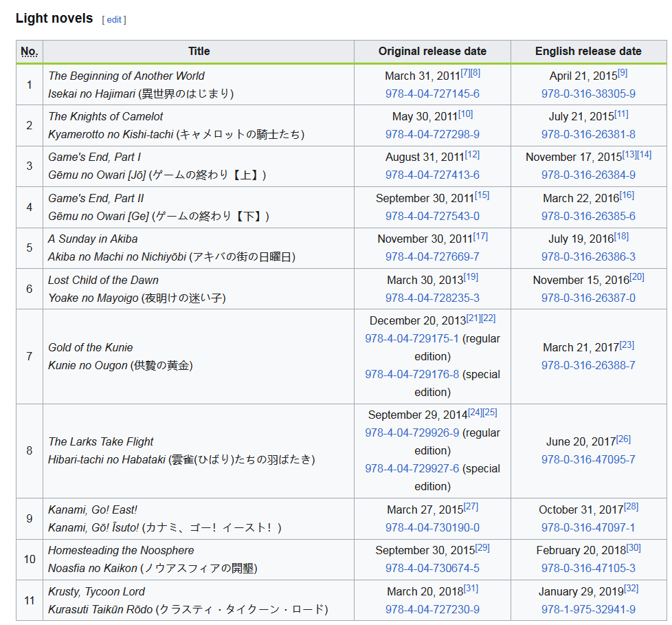Open ISBN 978-4-04-730190-0 link
Image resolution: width=672 pixels, height=625 pixels.
[432, 527]
